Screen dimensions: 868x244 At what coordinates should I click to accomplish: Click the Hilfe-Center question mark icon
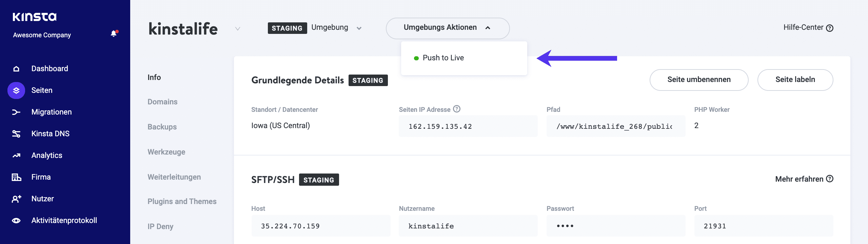click(x=830, y=28)
